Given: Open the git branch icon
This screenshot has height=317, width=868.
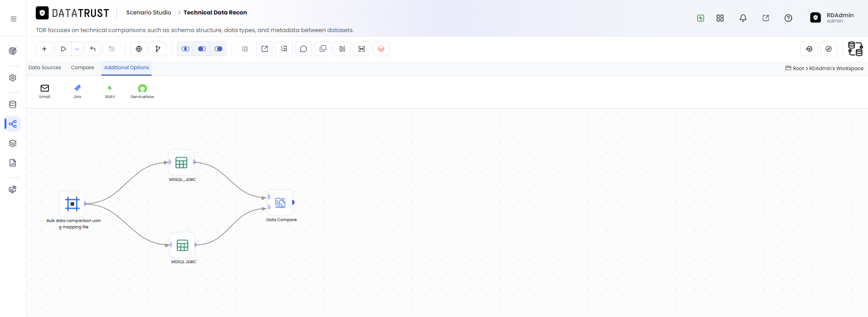Looking at the screenshot, I should click(x=158, y=49).
